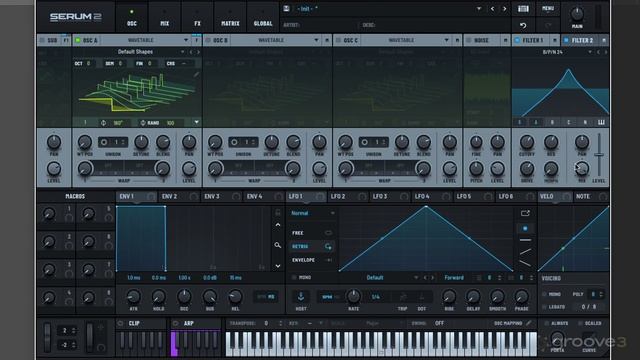Open the preset browser list icon
This screenshot has height=360, width=640.
[523, 9]
